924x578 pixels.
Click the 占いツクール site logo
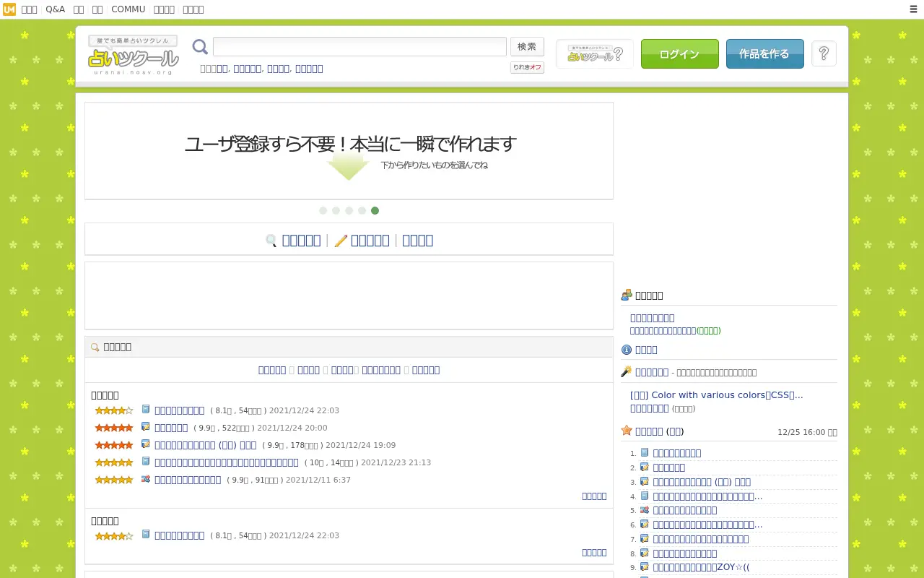[134, 55]
